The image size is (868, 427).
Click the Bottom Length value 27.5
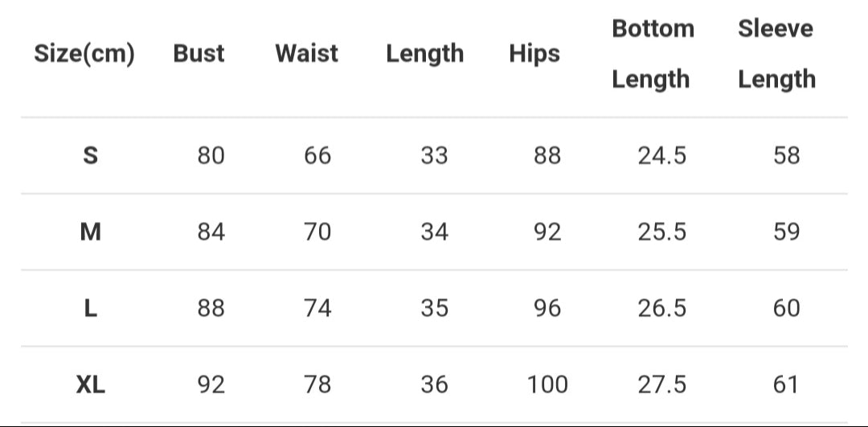[662, 385]
